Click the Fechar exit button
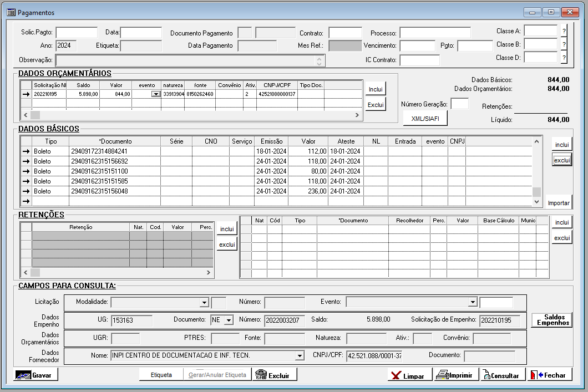The image size is (588, 392). coord(549,375)
